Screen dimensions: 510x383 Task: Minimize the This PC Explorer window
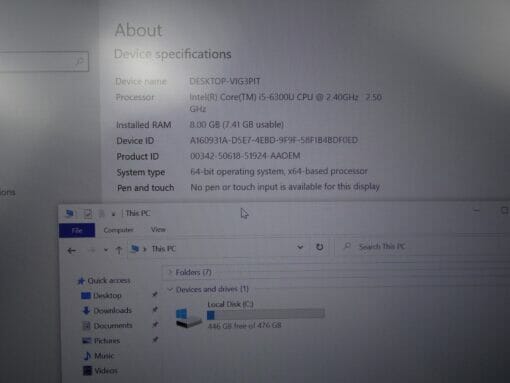(476, 210)
